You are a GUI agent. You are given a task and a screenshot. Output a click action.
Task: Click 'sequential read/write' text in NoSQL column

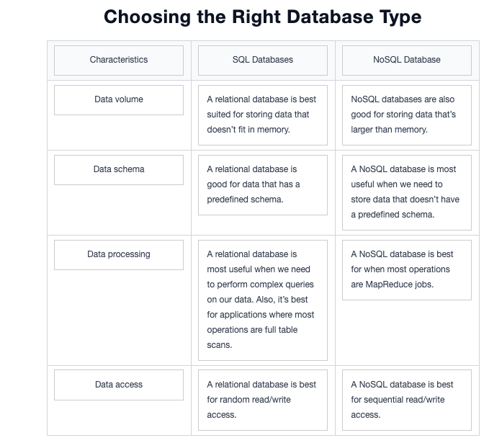tap(404, 400)
